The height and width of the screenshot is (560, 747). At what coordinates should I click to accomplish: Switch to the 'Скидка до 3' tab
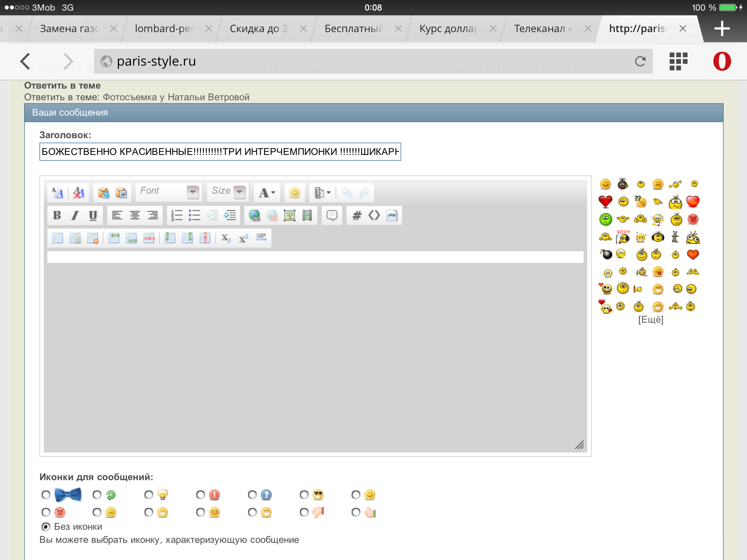259,28
